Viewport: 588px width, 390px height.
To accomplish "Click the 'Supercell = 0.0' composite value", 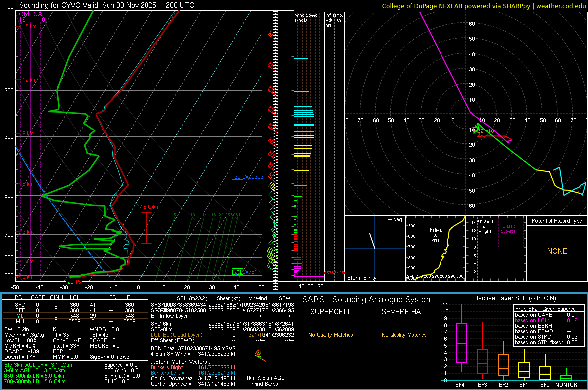I will tap(121, 365).
